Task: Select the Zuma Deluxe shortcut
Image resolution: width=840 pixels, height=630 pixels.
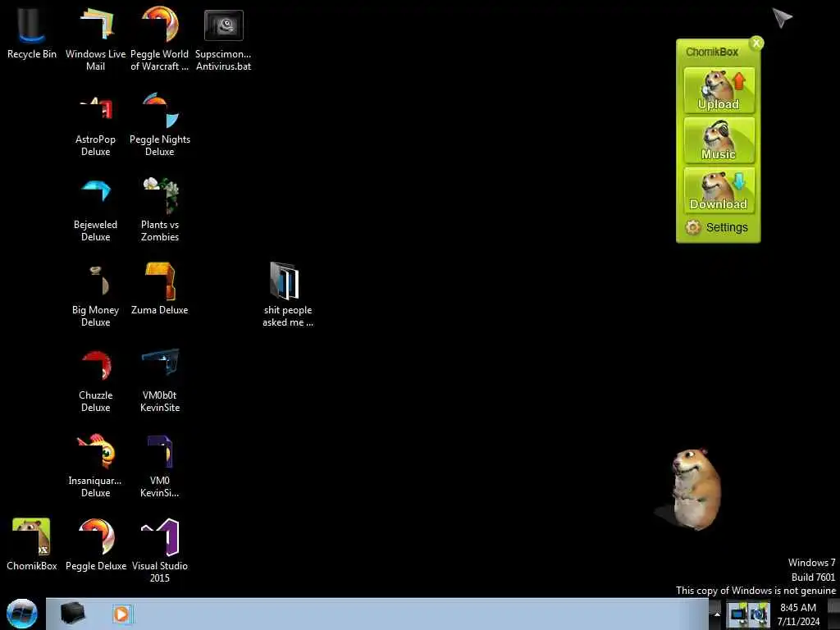Action: pos(160,290)
